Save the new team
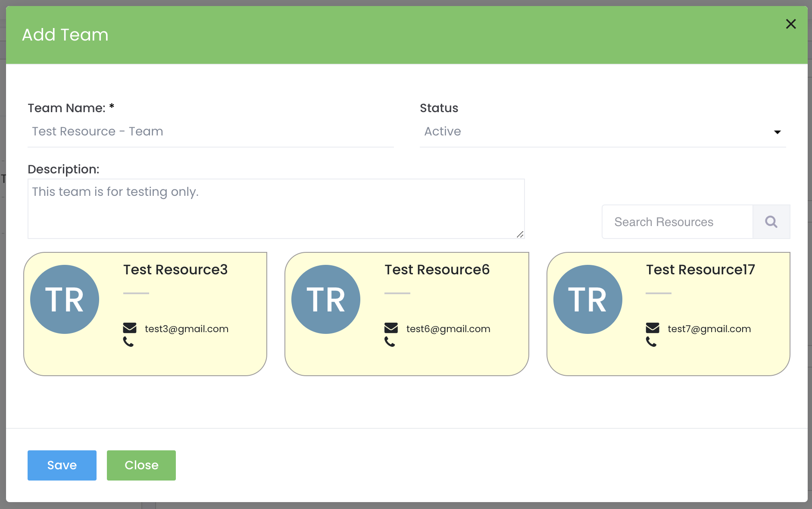This screenshot has width=812, height=509. (x=62, y=465)
